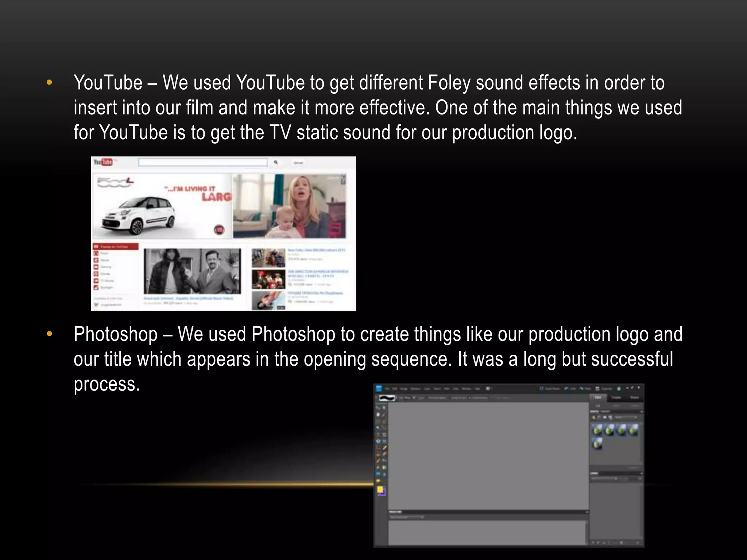Select the second green sphere effect thumbnail

click(x=609, y=430)
